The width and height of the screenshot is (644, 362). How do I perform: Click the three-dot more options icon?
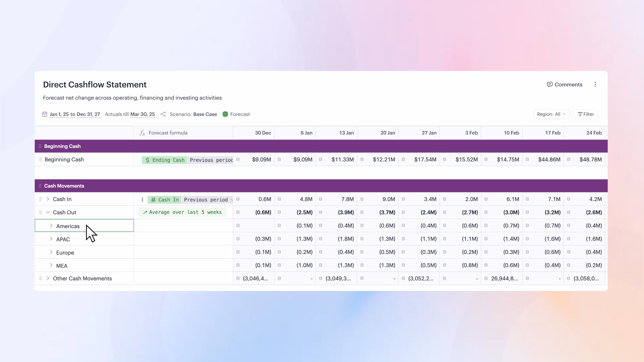[x=595, y=84]
